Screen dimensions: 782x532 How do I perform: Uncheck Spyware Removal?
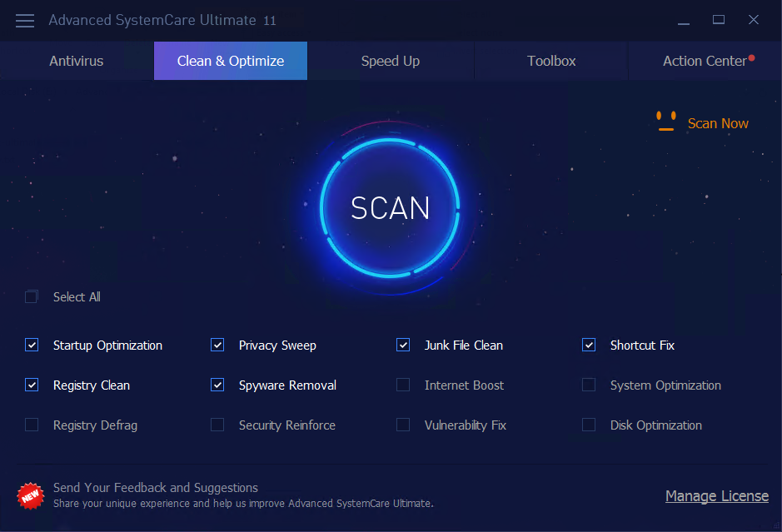[217, 385]
